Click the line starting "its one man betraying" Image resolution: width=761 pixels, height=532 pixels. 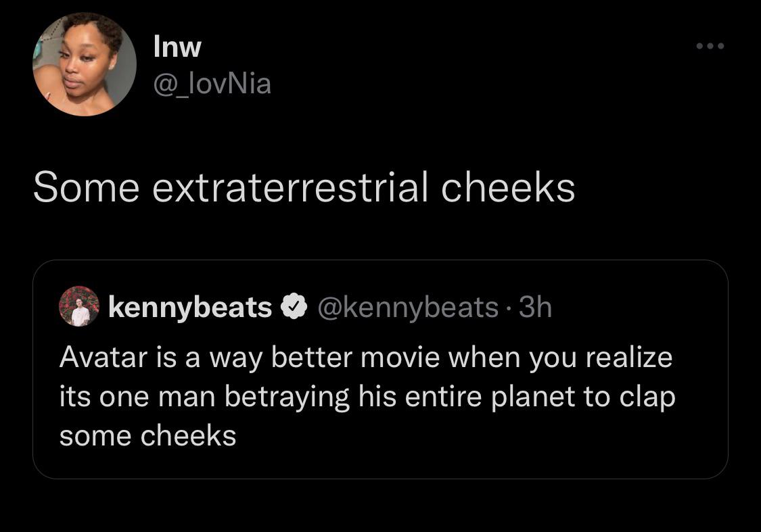click(367, 396)
